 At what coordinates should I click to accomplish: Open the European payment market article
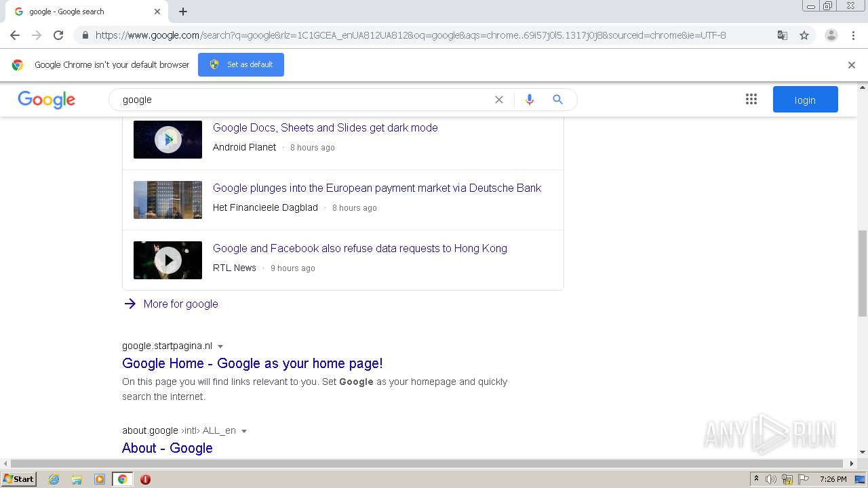point(377,188)
